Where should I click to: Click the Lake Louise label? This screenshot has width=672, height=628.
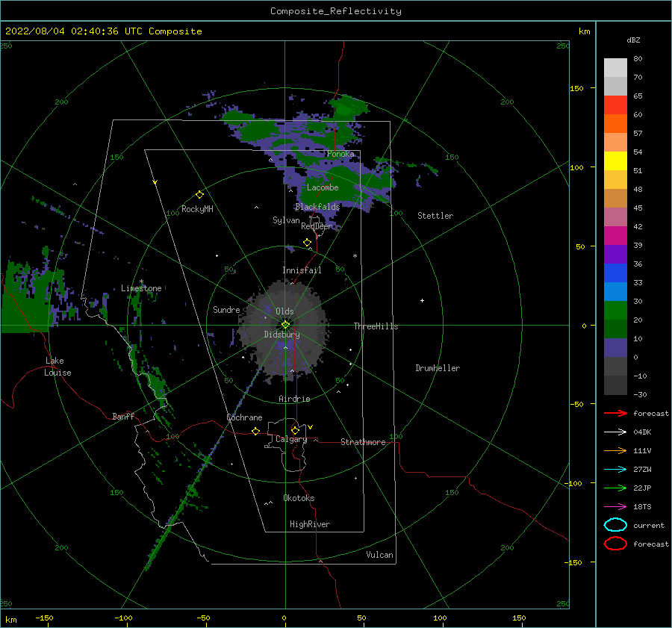pyautogui.click(x=57, y=367)
